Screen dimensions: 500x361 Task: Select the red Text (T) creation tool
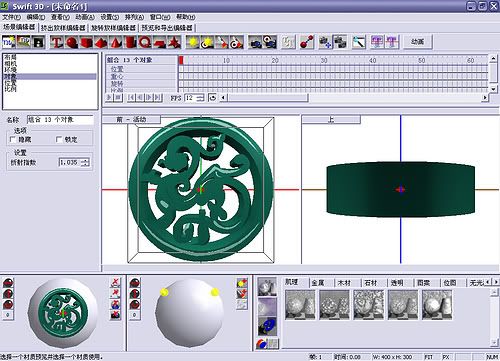(x=57, y=42)
